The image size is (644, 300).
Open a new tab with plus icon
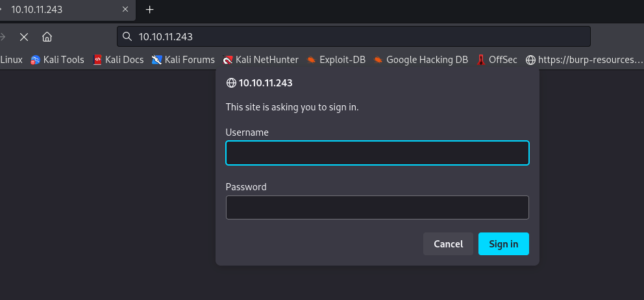point(150,10)
